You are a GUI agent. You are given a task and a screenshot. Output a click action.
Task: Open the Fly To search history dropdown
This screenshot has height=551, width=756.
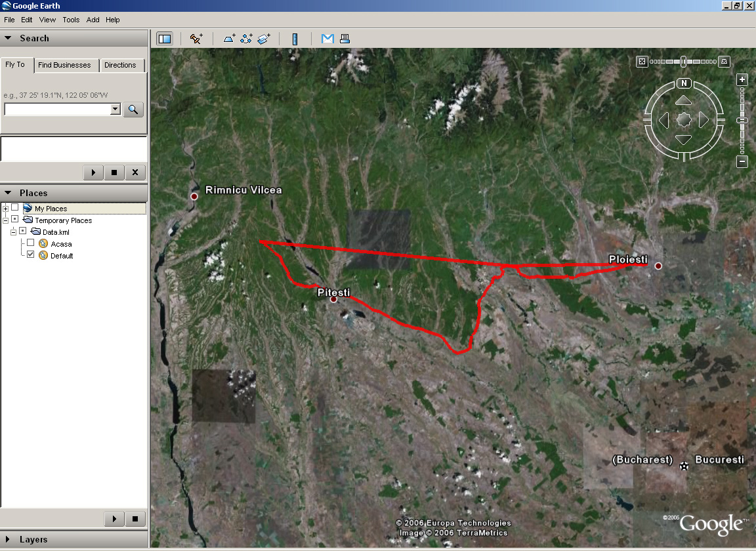coord(115,110)
